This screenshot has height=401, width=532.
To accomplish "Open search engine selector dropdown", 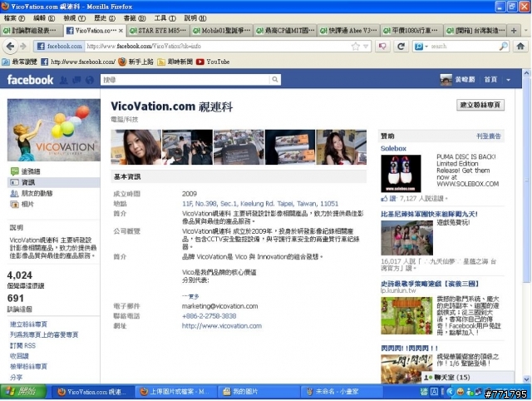I will (x=421, y=47).
